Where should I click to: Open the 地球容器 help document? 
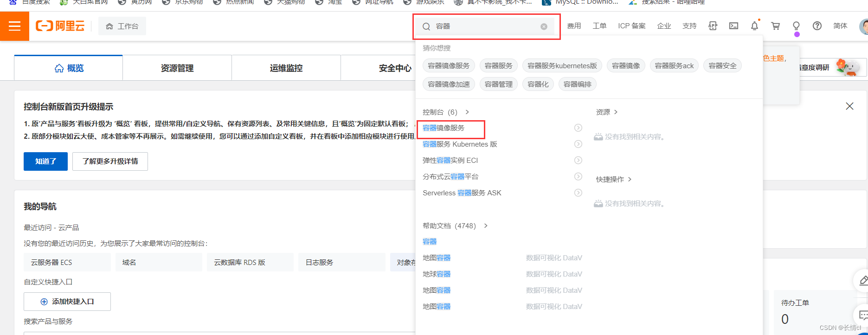437,274
